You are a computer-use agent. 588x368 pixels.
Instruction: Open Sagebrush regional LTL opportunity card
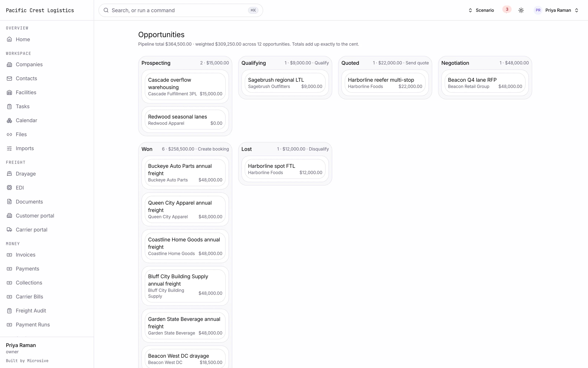pos(285,83)
